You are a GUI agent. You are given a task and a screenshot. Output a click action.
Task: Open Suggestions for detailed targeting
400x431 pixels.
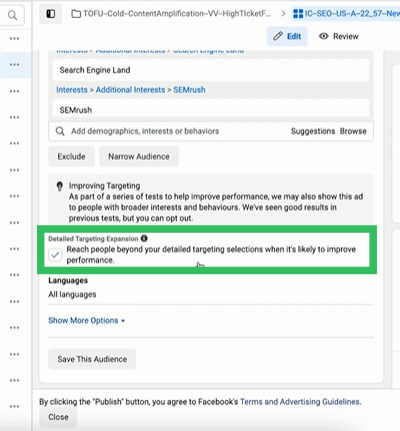click(x=313, y=131)
